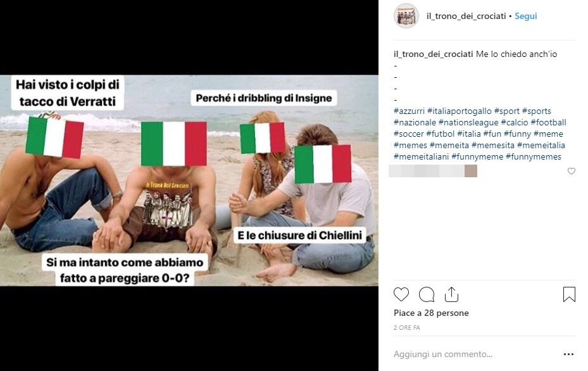Select the meme image with Italian flags
The height and width of the screenshot is (371, 588).
pos(189,180)
